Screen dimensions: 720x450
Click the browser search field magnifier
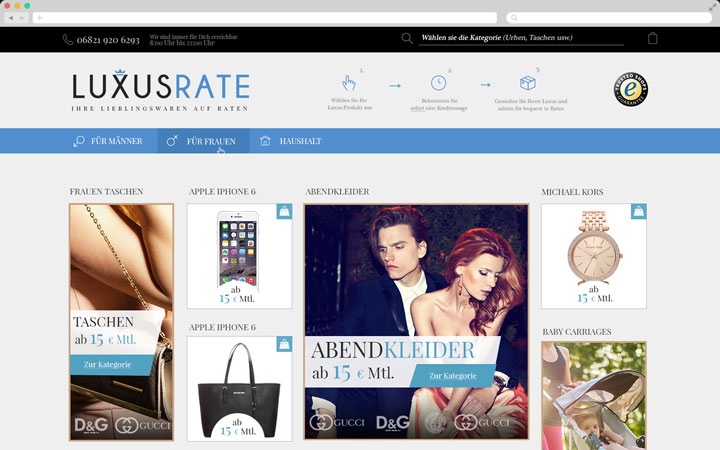click(514, 18)
